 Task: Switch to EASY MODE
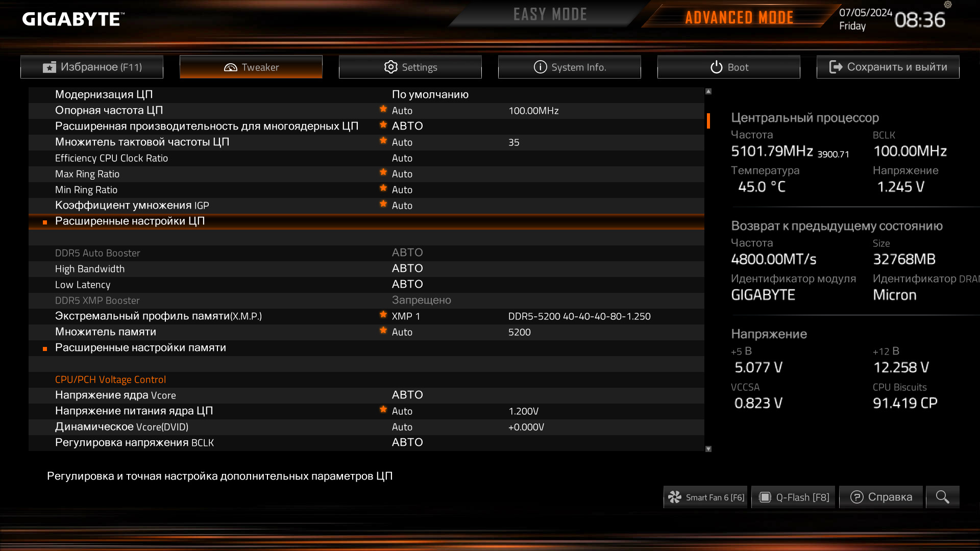point(550,14)
